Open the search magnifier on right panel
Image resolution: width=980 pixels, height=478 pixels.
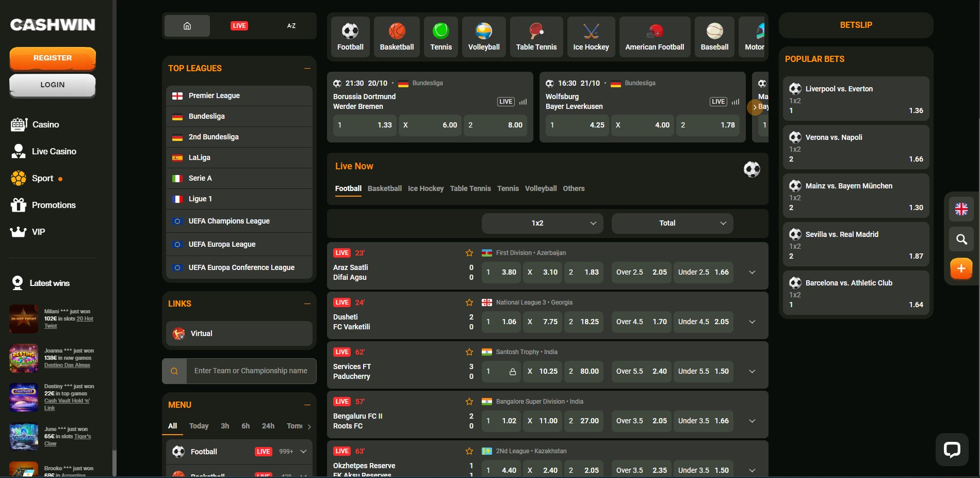click(x=961, y=239)
